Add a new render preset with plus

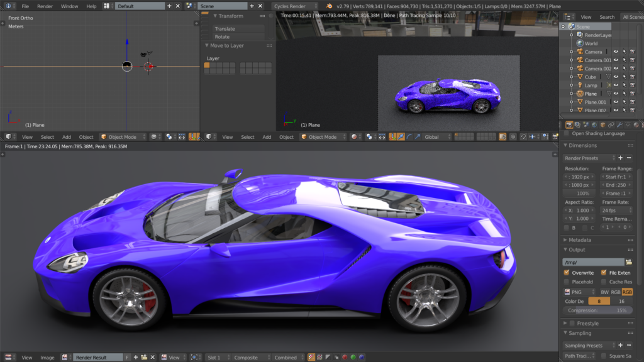[x=620, y=158]
